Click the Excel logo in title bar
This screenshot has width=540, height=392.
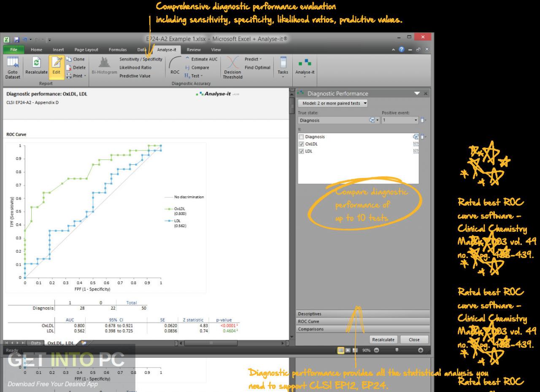click(x=6, y=40)
